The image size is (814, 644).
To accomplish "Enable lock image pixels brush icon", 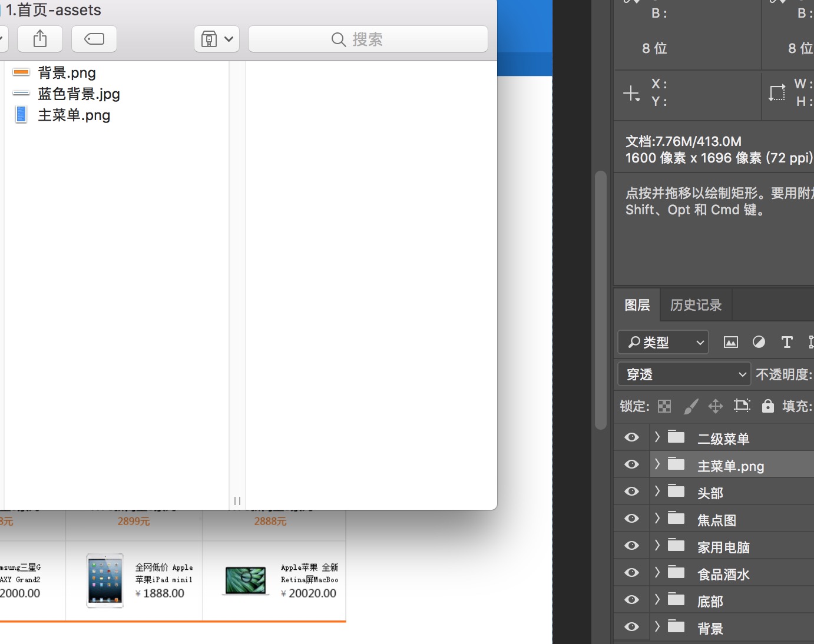I will point(691,406).
